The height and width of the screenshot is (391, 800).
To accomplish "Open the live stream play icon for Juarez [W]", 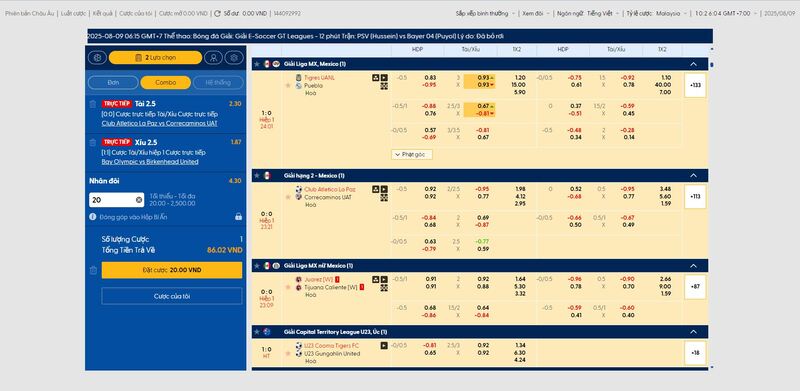I will (384, 279).
